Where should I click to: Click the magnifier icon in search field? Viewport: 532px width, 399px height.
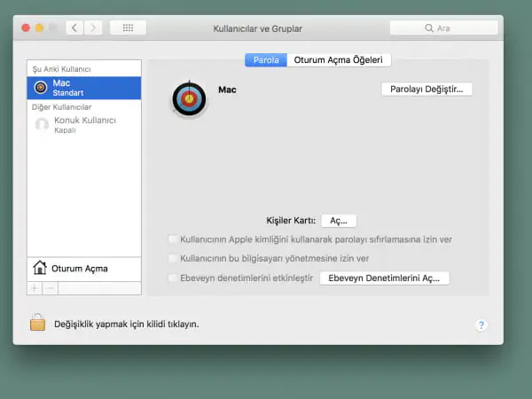[429, 28]
